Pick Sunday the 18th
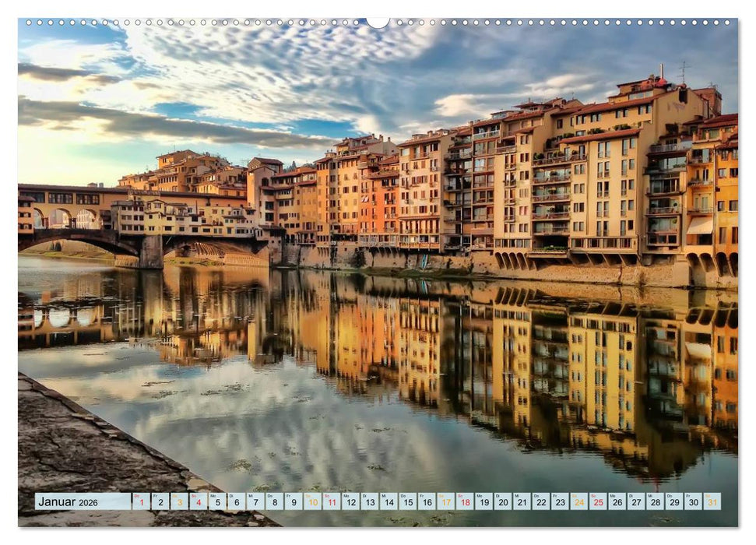 click(466, 501)
